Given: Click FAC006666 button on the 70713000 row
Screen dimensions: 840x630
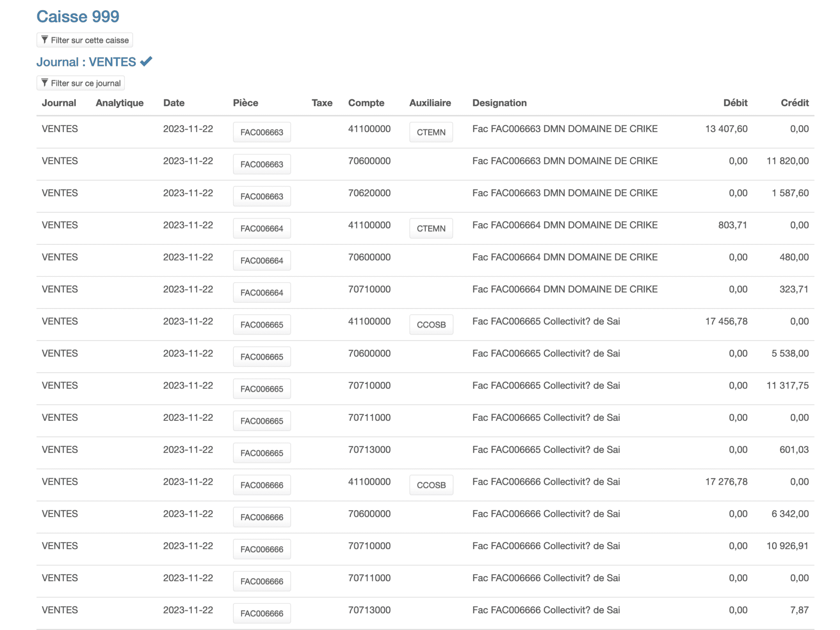Looking at the screenshot, I should pyautogui.click(x=262, y=613).
